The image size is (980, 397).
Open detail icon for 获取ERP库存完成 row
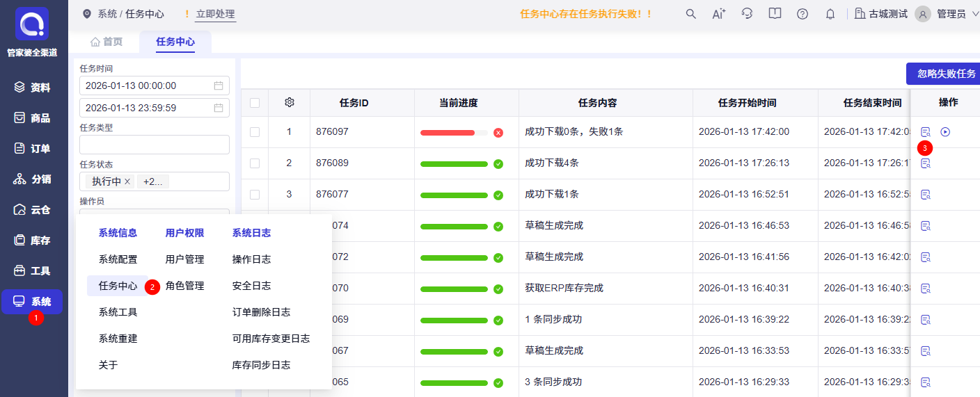pos(925,288)
